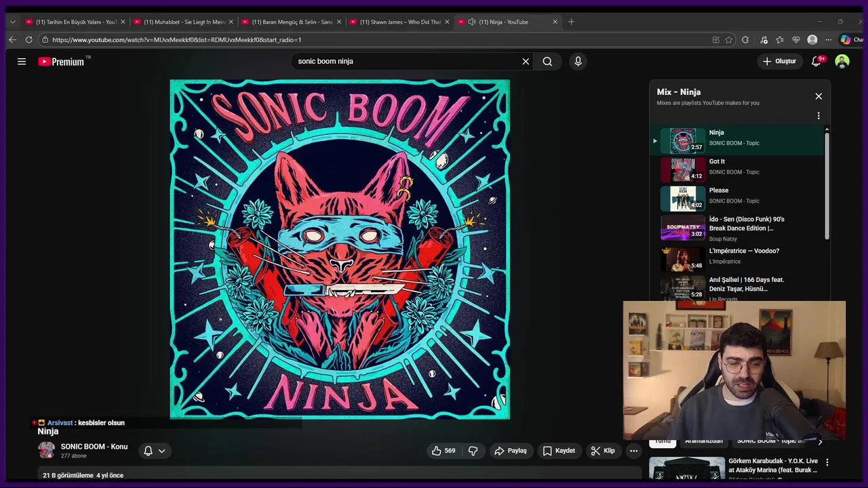Open browser essentials heart icon
The image size is (868, 488).
[796, 40]
